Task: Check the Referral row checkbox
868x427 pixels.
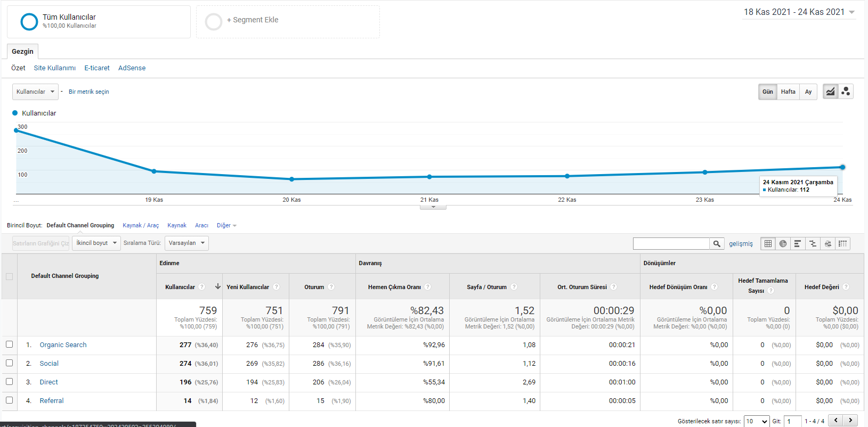Action: (x=9, y=400)
